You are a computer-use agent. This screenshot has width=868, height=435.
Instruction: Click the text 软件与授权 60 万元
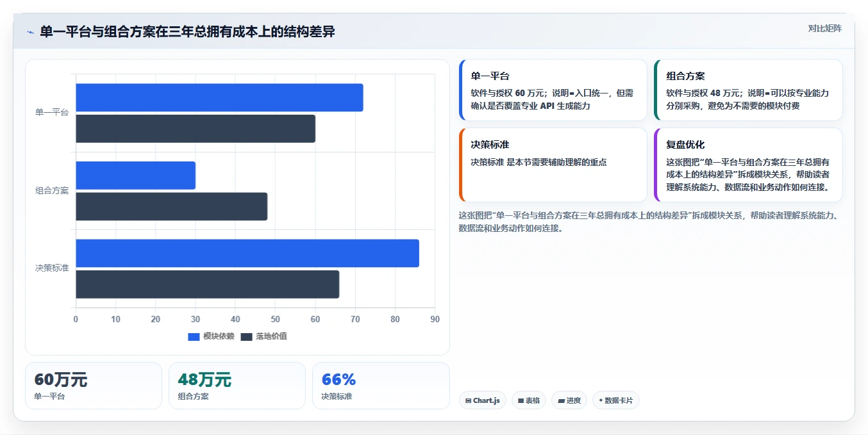(508, 93)
